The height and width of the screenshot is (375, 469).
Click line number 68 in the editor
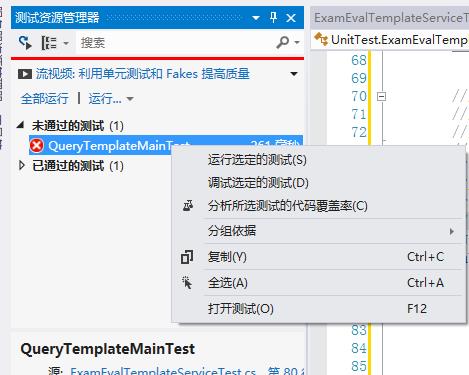click(359, 60)
